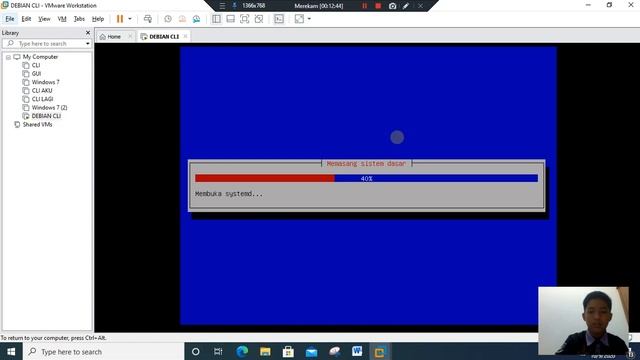Open the Mail app from the taskbar
The width and height of the screenshot is (640, 360).
coord(311,351)
